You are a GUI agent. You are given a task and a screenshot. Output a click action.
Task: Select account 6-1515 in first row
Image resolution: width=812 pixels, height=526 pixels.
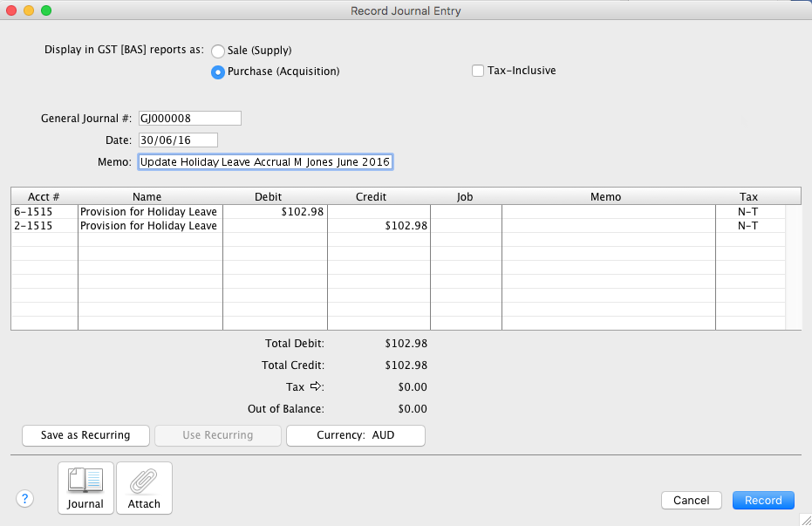pos(44,212)
